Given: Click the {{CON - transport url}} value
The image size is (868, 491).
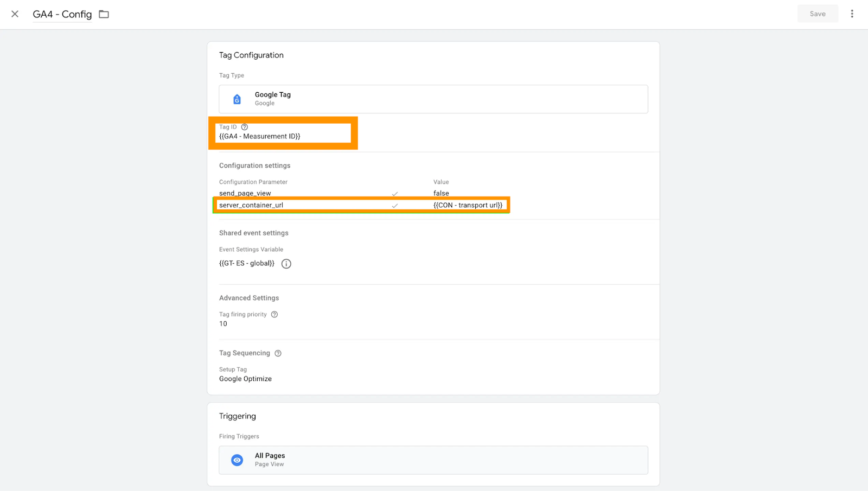Looking at the screenshot, I should click(x=467, y=205).
